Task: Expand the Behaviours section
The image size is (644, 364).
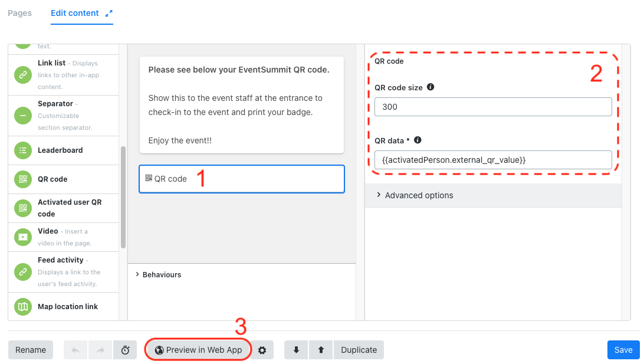Action: 159,274
